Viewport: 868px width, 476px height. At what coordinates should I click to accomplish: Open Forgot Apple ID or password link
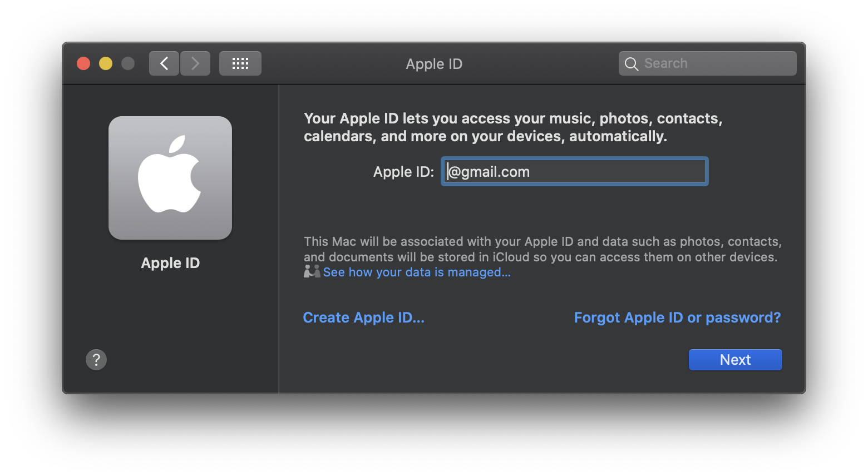677,318
